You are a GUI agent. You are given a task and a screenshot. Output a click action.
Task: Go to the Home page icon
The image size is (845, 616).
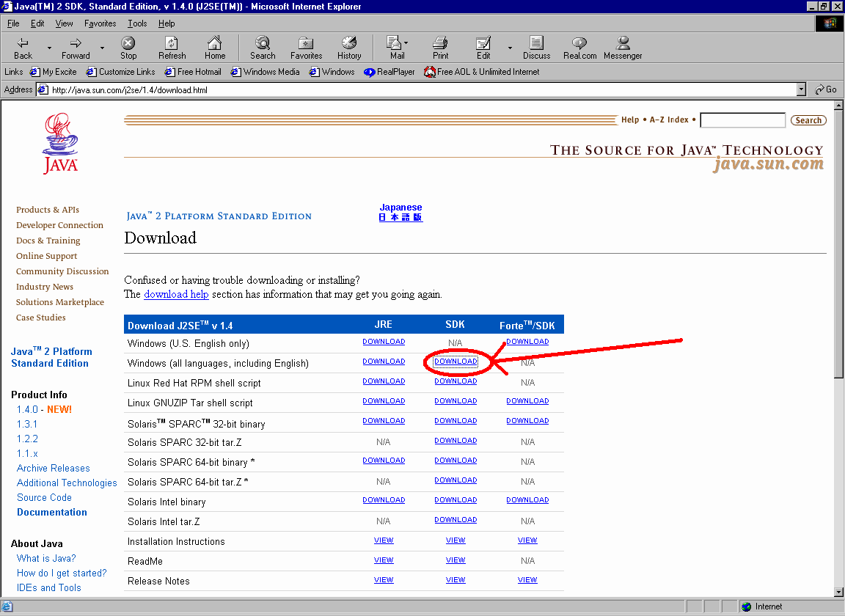214,48
